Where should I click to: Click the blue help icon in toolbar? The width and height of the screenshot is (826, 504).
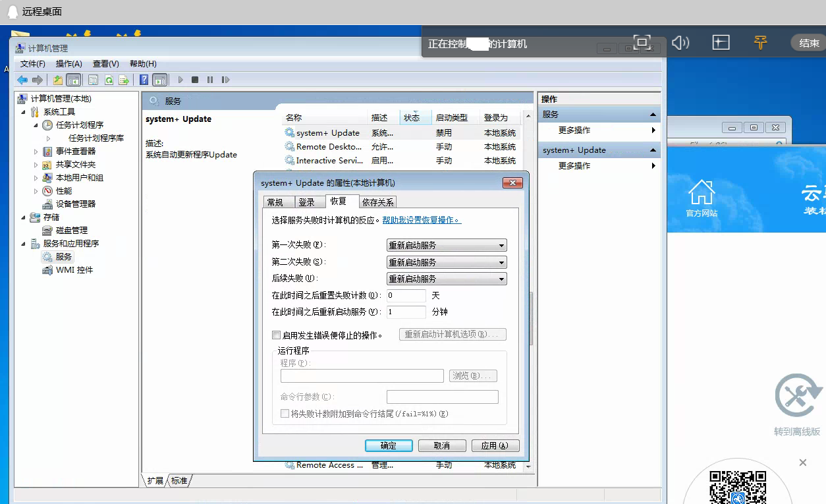point(144,80)
